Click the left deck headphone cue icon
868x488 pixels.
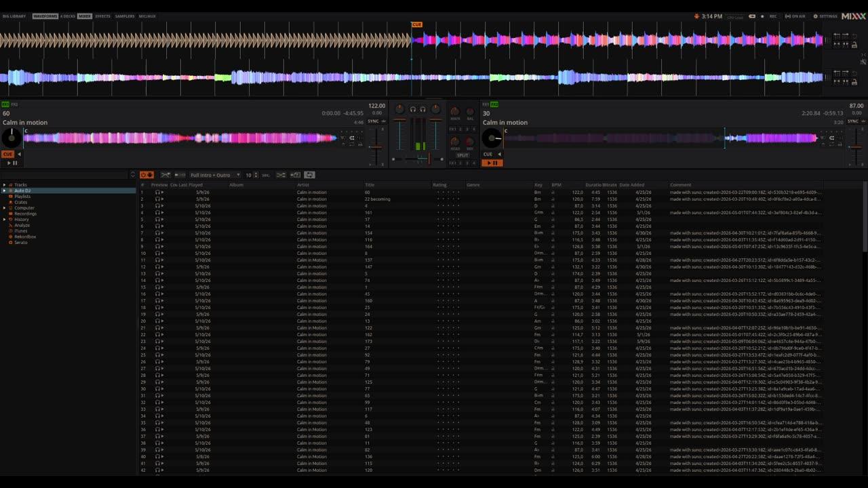pyautogui.click(x=412, y=109)
